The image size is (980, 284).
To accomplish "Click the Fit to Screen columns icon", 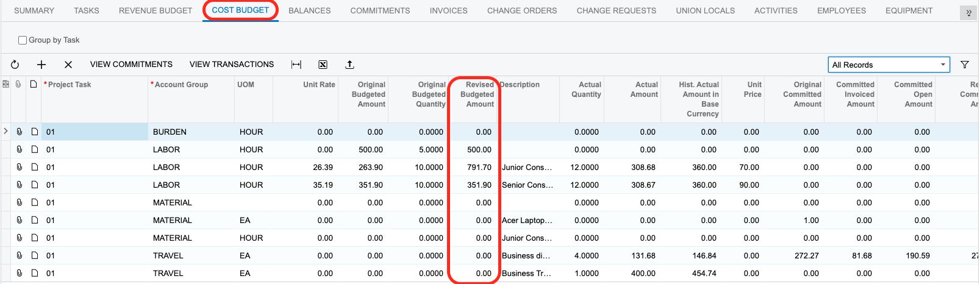I will (x=296, y=65).
